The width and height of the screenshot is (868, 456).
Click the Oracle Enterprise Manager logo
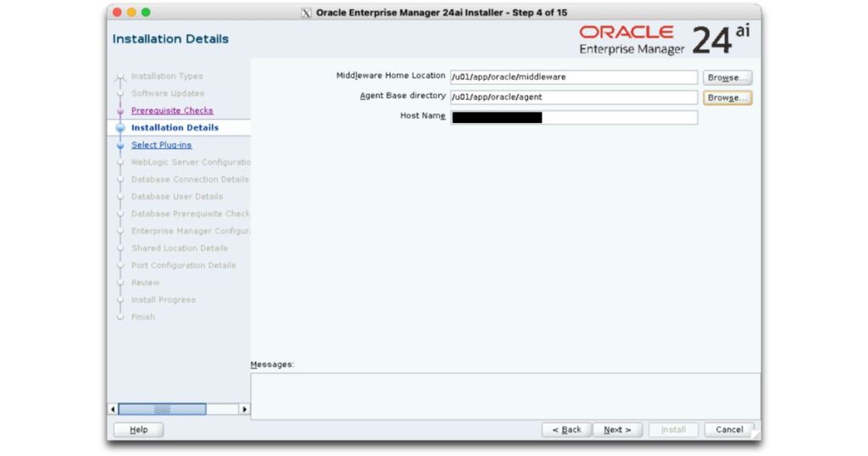coord(665,40)
